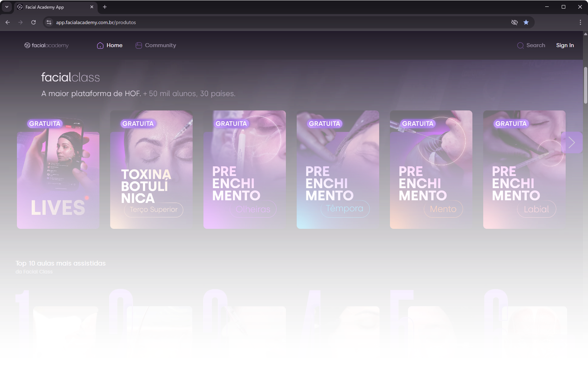
Task: Select the Facial Academy App tab
Action: pos(55,7)
